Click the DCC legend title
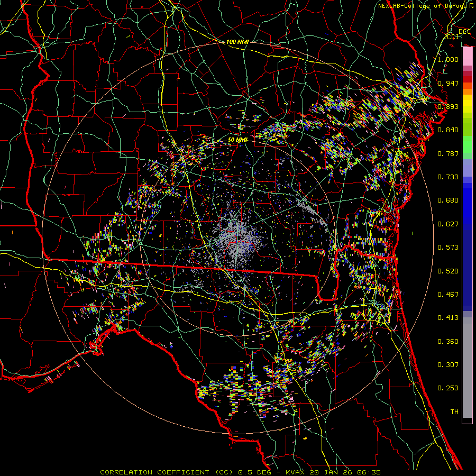 (x=464, y=32)
